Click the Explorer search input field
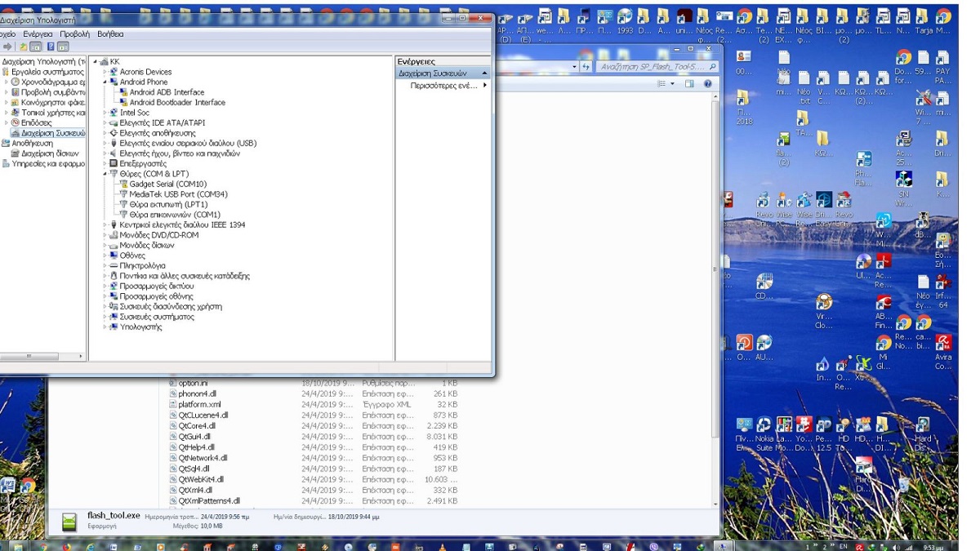The height and width of the screenshot is (551, 980). coord(652,67)
